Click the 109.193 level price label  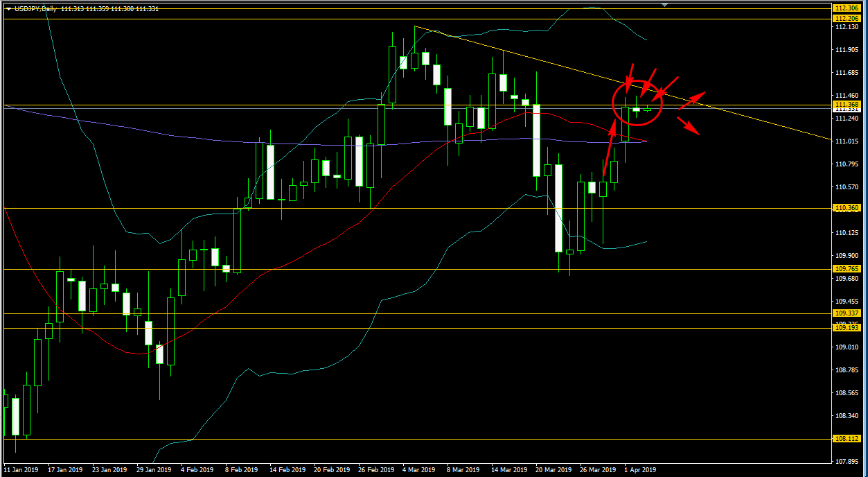tap(847, 328)
